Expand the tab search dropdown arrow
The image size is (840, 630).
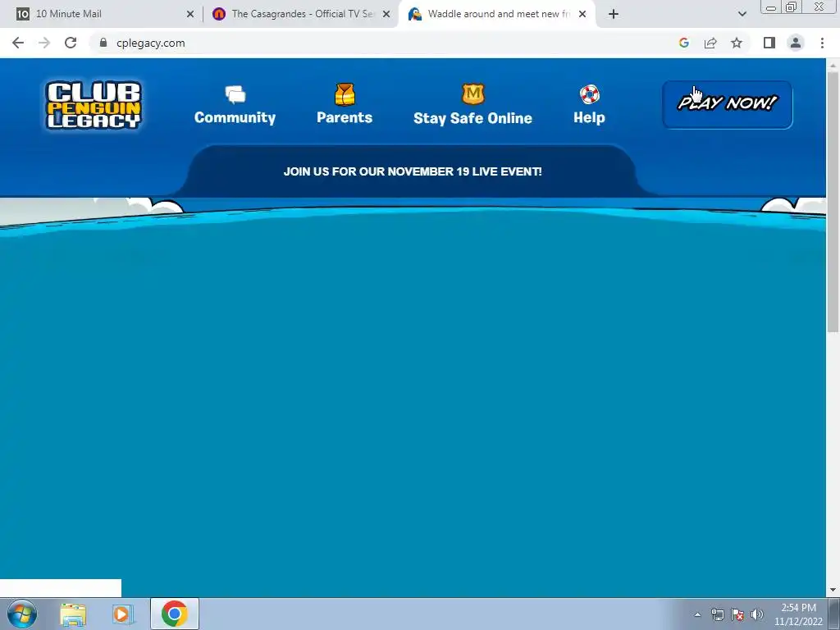[742, 14]
